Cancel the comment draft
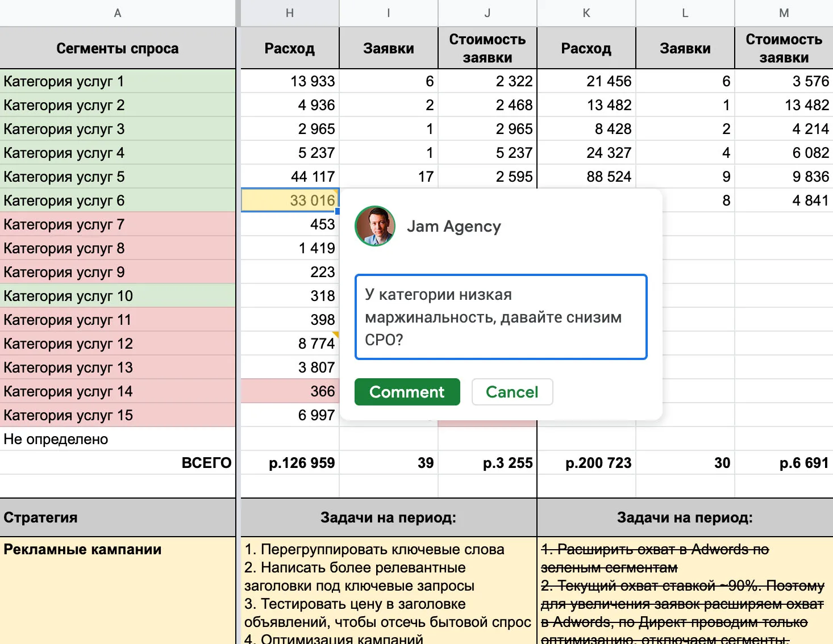833x644 pixels. point(512,392)
